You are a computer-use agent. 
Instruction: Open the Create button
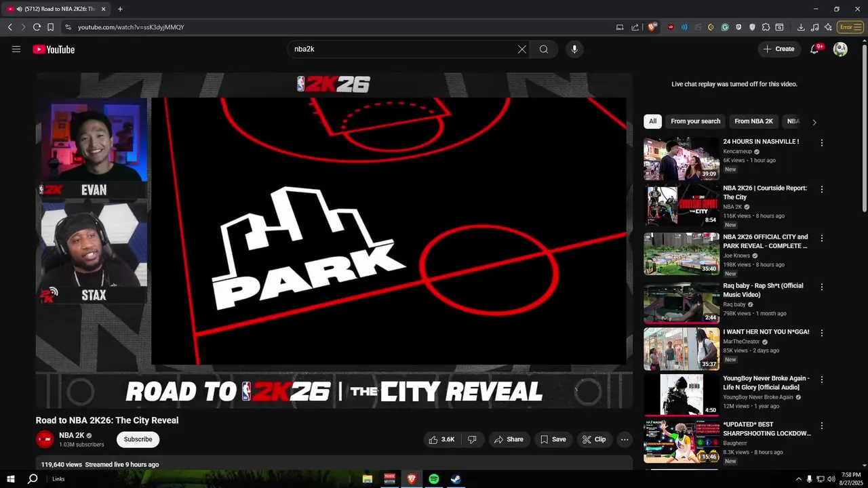click(x=778, y=49)
